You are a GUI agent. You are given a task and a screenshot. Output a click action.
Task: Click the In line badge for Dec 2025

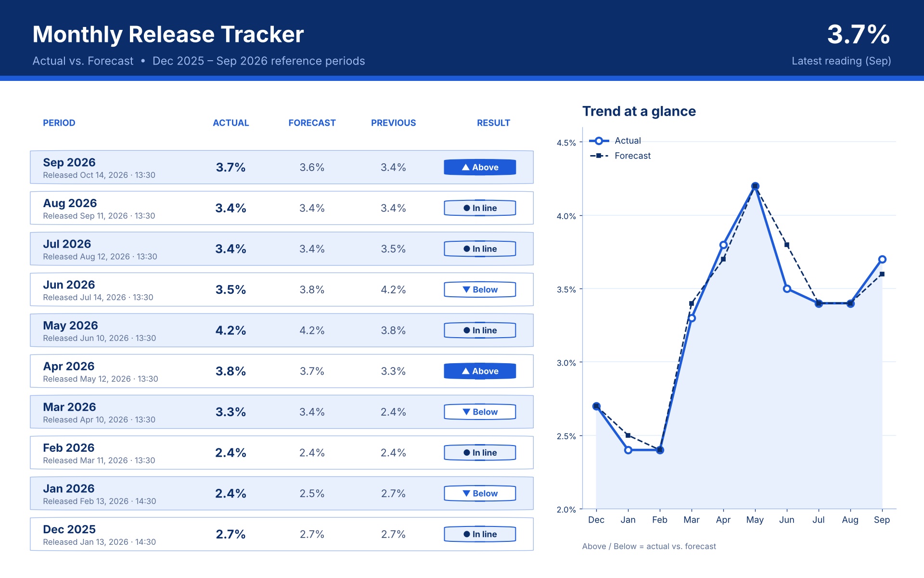[x=480, y=534]
